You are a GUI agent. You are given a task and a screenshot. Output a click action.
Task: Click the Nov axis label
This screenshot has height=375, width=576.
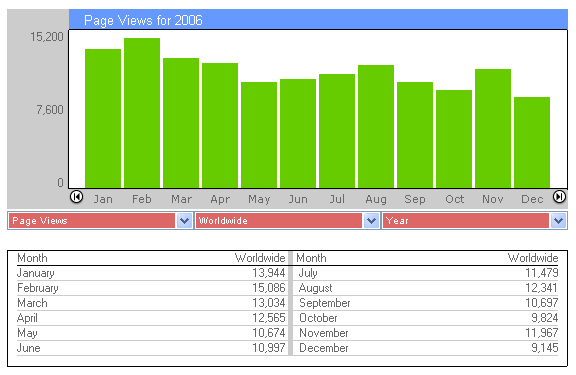pyautogui.click(x=493, y=199)
